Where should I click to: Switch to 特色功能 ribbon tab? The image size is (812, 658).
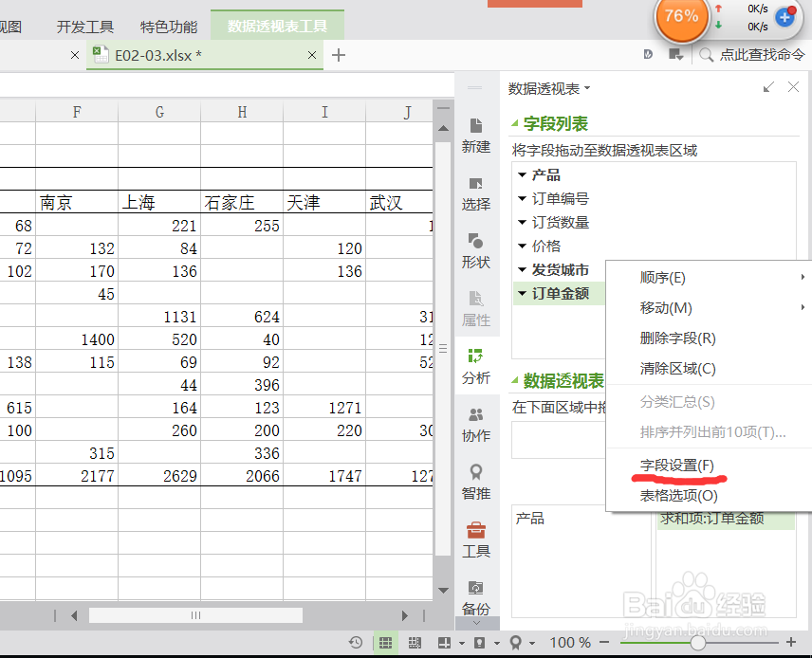tap(168, 27)
